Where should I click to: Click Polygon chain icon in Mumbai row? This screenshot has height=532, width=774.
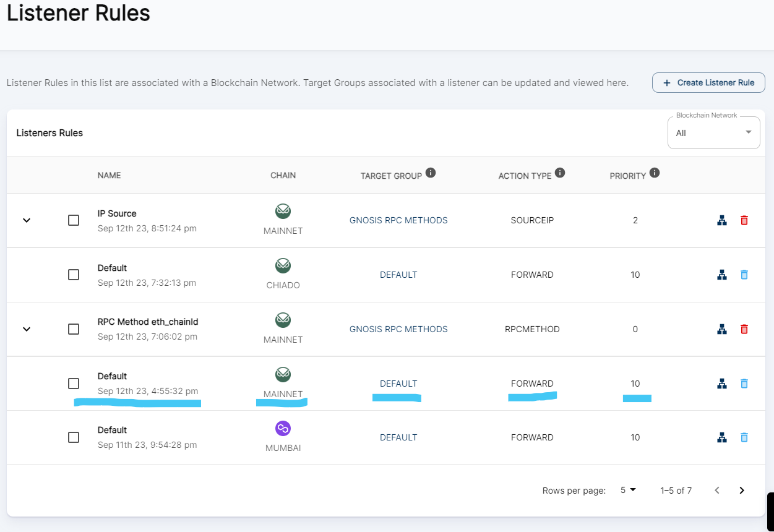coord(283,429)
